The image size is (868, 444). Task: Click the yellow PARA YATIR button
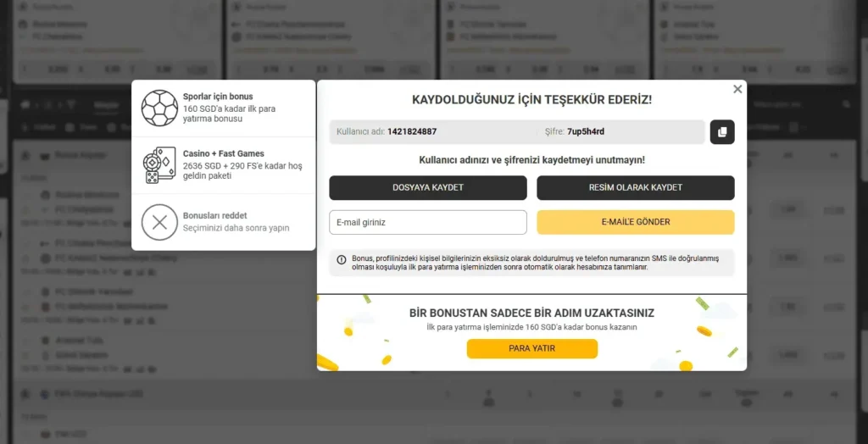(x=531, y=348)
